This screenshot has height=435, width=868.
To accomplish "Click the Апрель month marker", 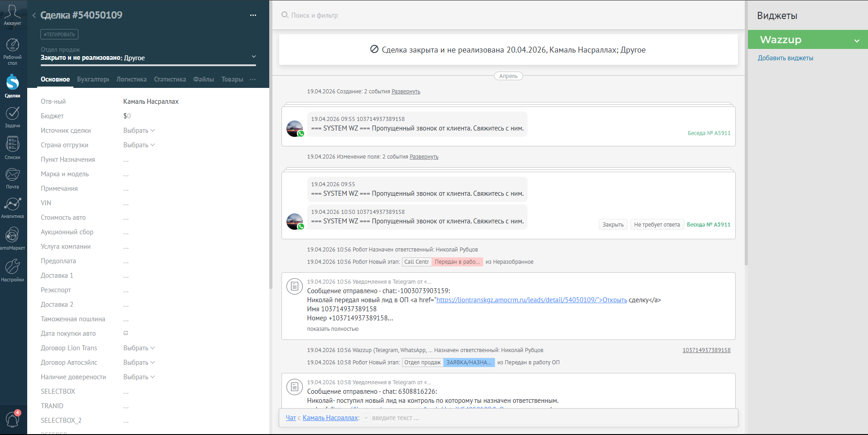I will pyautogui.click(x=508, y=76).
